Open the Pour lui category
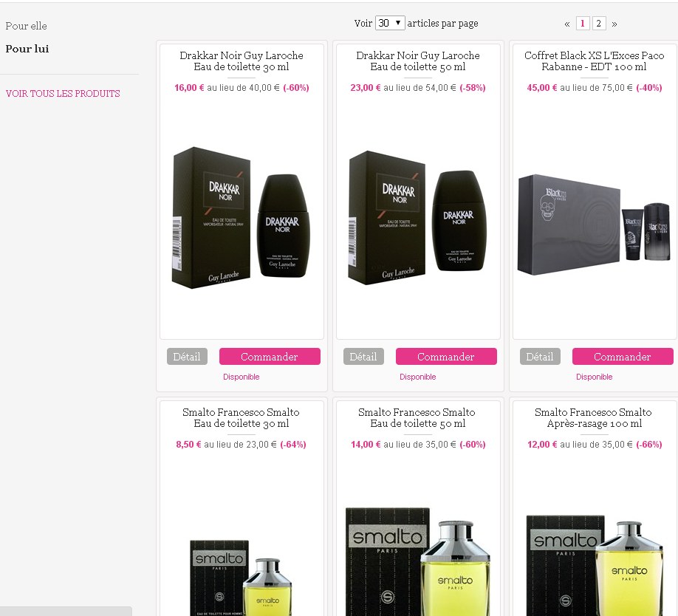 (27, 49)
